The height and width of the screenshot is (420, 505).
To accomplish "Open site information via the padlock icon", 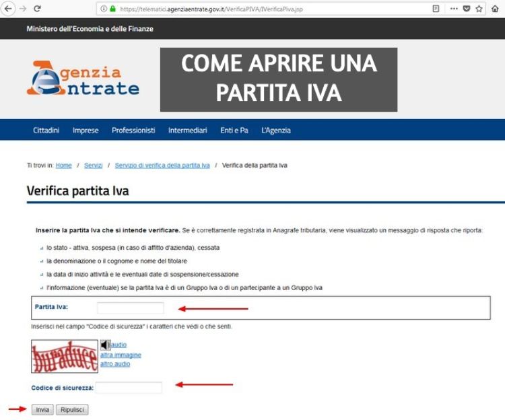I will pos(112,9).
